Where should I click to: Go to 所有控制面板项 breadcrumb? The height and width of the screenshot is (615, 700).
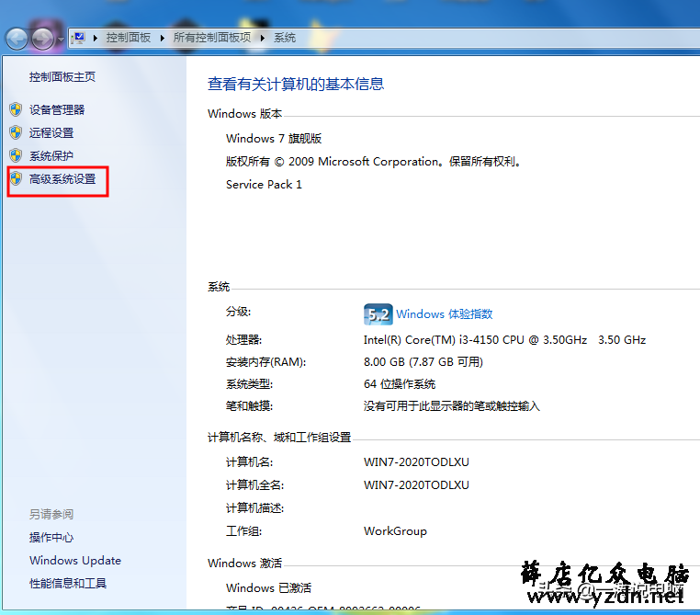[212, 38]
